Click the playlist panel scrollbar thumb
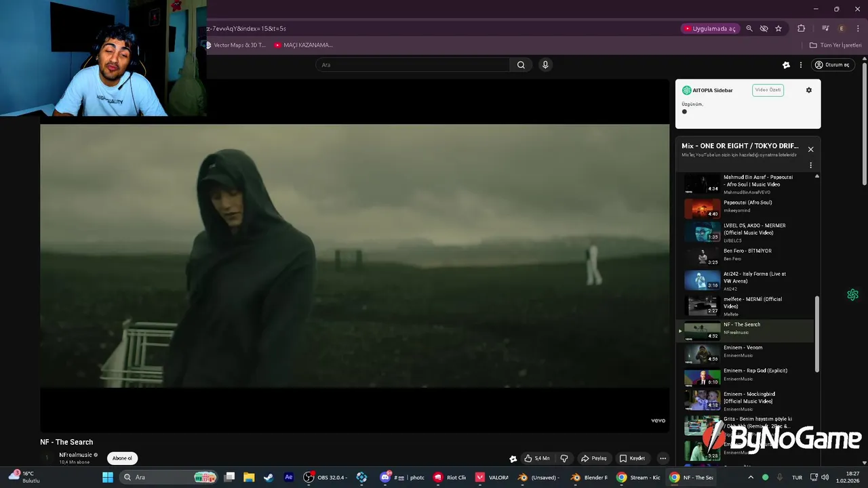This screenshot has height=488, width=868. [x=816, y=333]
